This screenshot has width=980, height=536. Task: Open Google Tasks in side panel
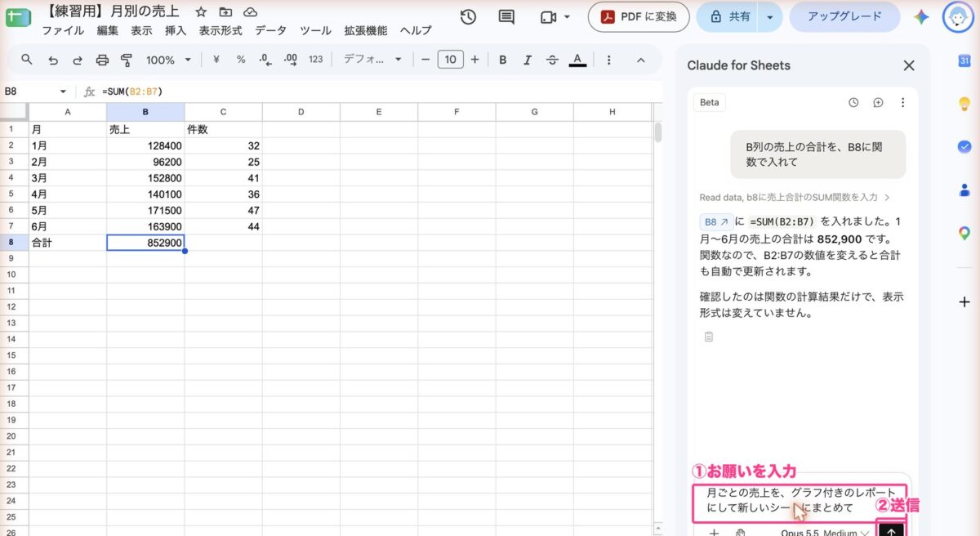click(x=964, y=146)
